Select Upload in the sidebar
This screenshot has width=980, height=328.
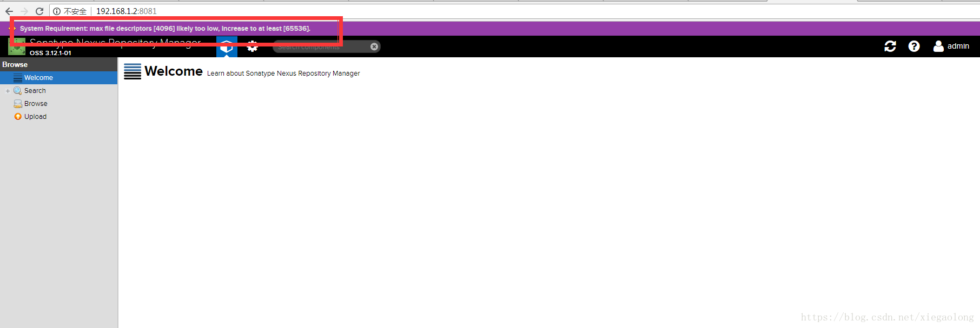(x=35, y=117)
